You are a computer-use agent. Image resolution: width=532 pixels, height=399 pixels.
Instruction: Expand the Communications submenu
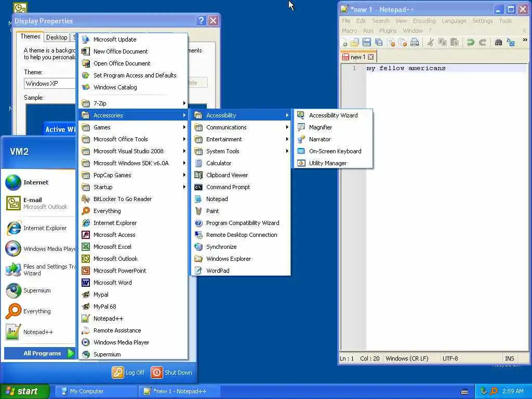click(241, 127)
